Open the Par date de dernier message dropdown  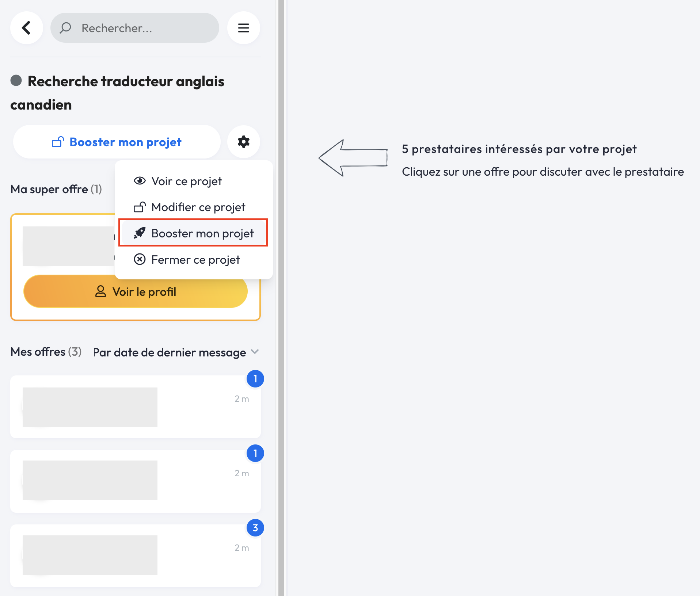point(170,352)
